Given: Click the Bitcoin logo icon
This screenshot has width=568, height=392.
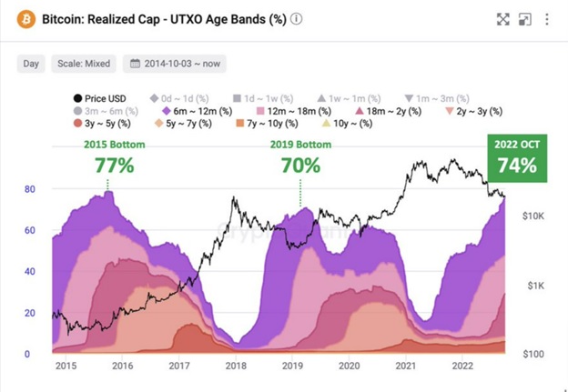Looking at the screenshot, I should click(x=26, y=19).
